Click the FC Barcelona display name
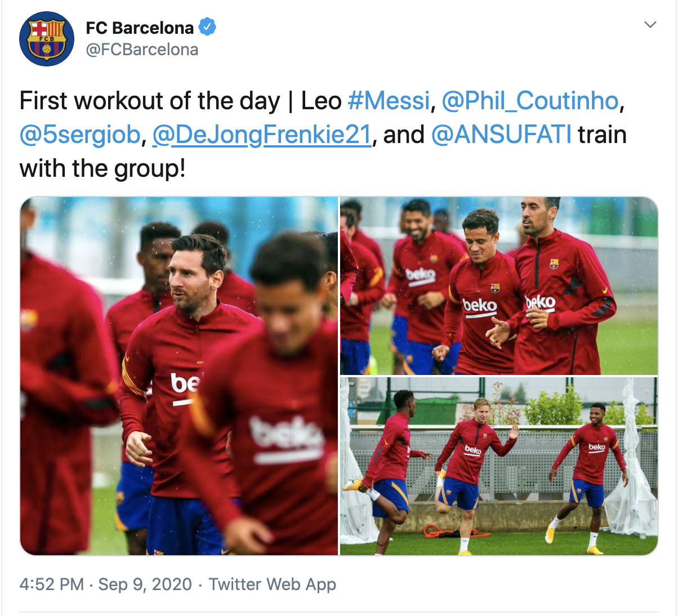This screenshot has height=616, width=696. click(140, 28)
